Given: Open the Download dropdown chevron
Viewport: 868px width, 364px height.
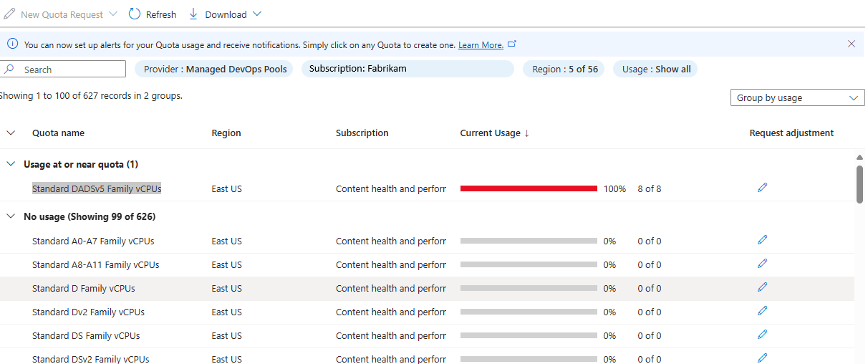Looking at the screenshot, I should (x=257, y=14).
